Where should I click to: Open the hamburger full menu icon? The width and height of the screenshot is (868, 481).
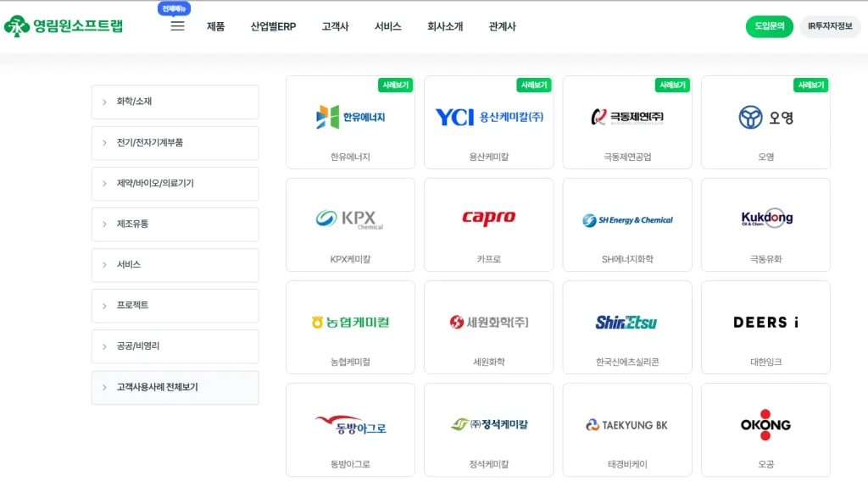click(x=177, y=26)
